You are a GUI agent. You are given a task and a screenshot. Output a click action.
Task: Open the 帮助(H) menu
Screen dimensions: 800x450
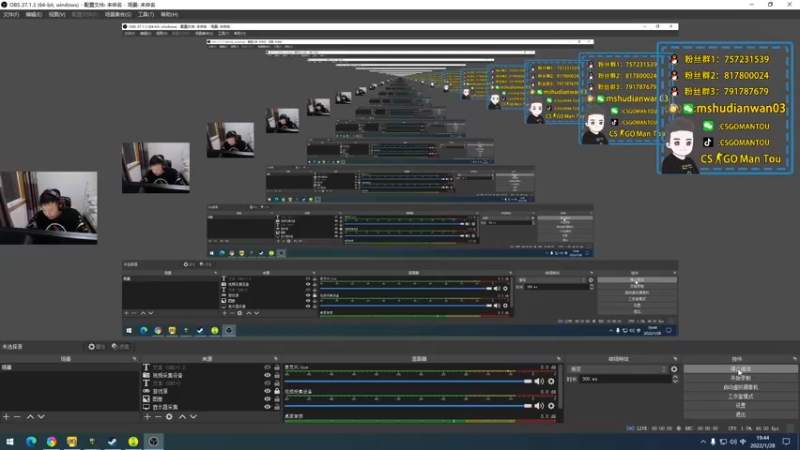pyautogui.click(x=169, y=14)
